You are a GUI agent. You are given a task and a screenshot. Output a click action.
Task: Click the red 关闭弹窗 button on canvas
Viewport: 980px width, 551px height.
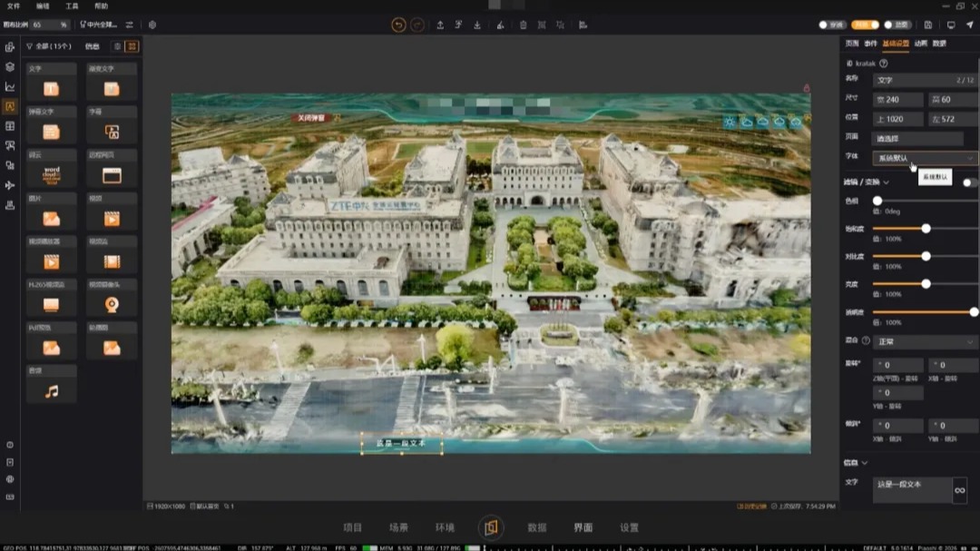point(311,118)
